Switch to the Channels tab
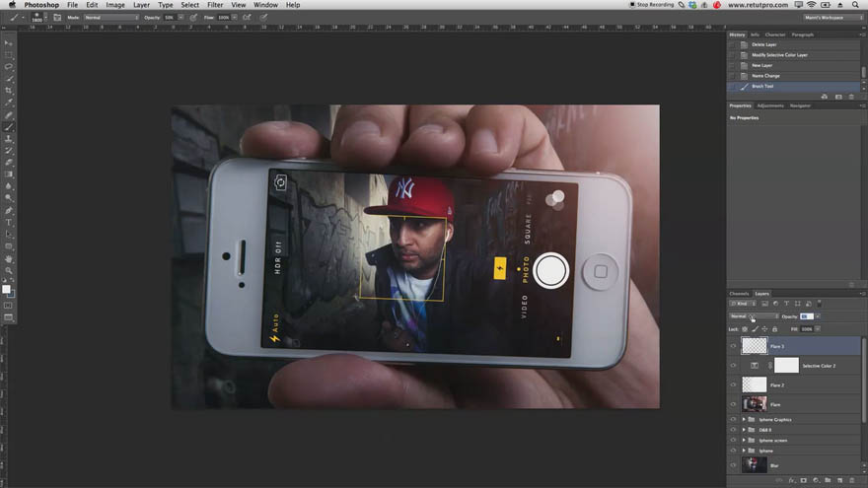This screenshot has height=488, width=868. [739, 294]
